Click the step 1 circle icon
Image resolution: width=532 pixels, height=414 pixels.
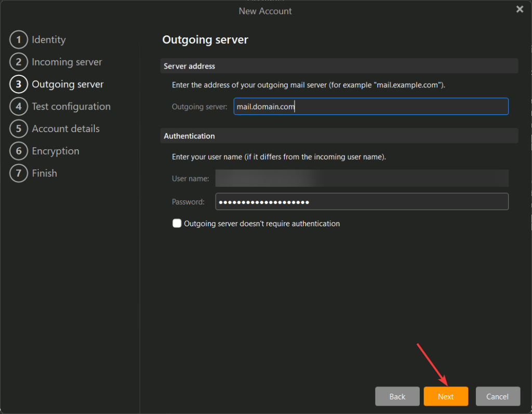click(18, 40)
